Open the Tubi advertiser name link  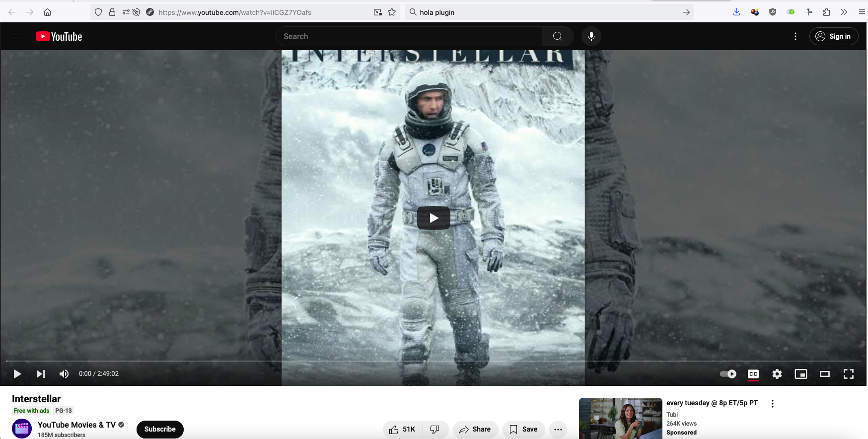coord(672,415)
